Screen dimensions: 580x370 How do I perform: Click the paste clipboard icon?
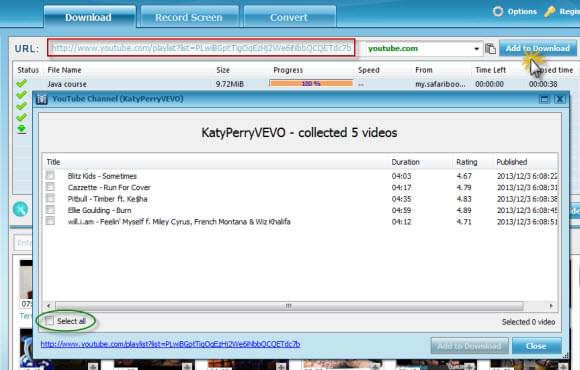[490, 48]
